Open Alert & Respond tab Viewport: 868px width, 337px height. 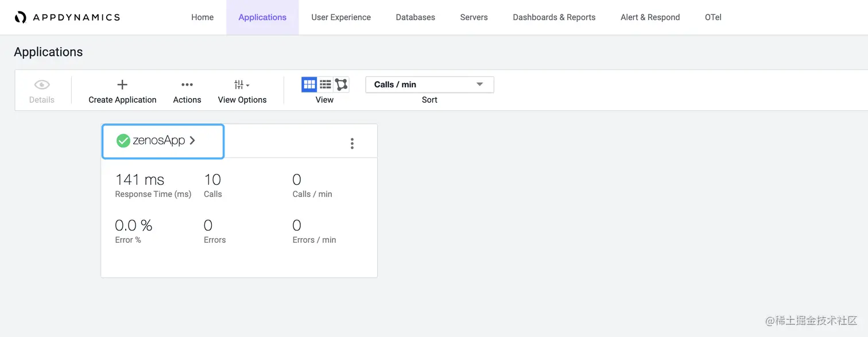650,17
